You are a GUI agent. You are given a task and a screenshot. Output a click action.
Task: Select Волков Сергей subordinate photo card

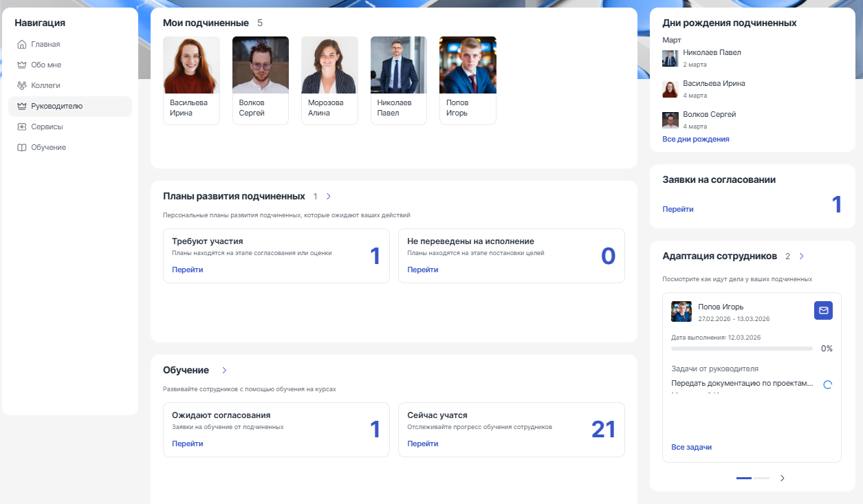(x=261, y=80)
